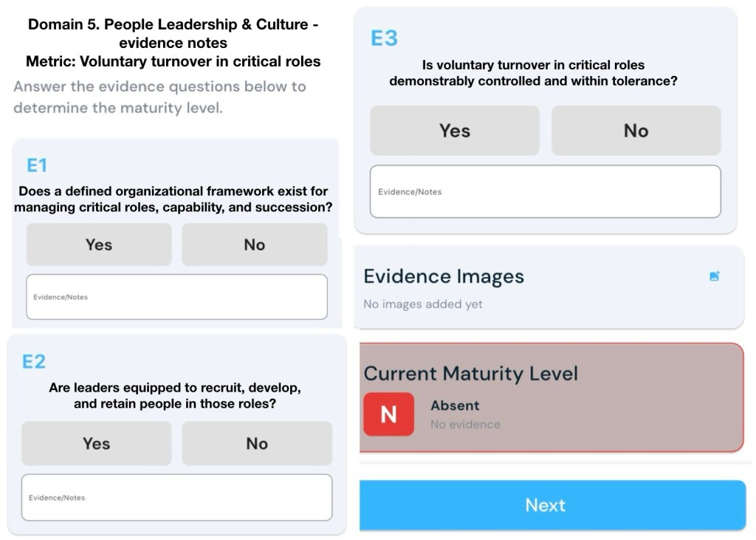The width and height of the screenshot is (756, 540).
Task: Click the 'No images added yet' text
Action: click(423, 304)
